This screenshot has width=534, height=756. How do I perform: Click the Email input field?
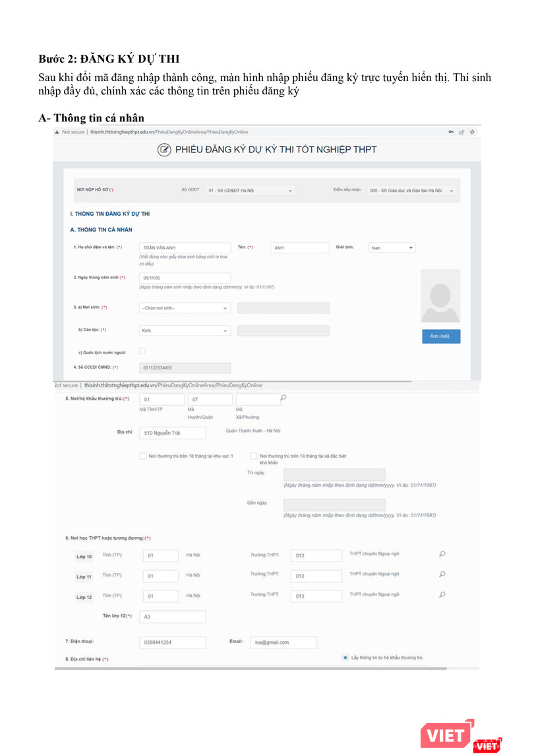click(x=283, y=642)
